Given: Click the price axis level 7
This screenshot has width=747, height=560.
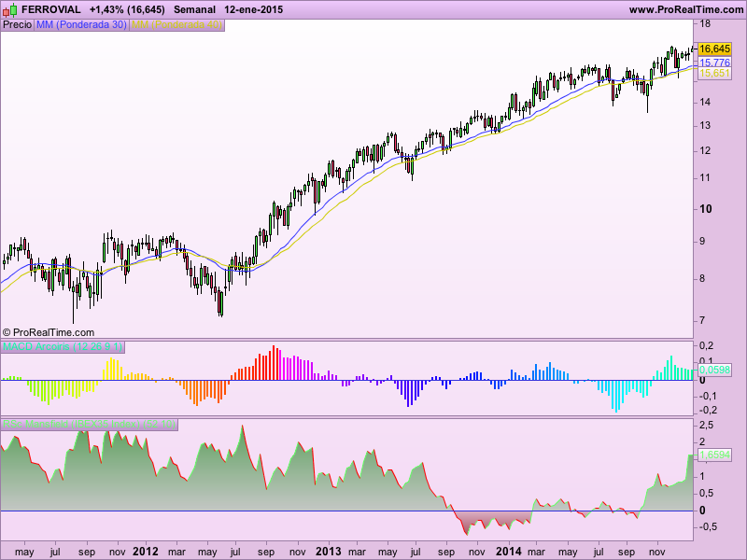Looking at the screenshot, I should (702, 320).
